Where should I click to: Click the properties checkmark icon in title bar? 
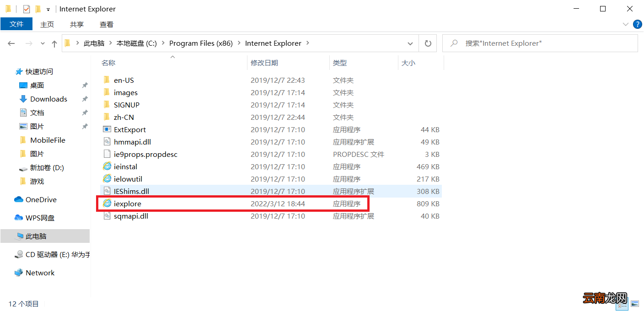27,9
